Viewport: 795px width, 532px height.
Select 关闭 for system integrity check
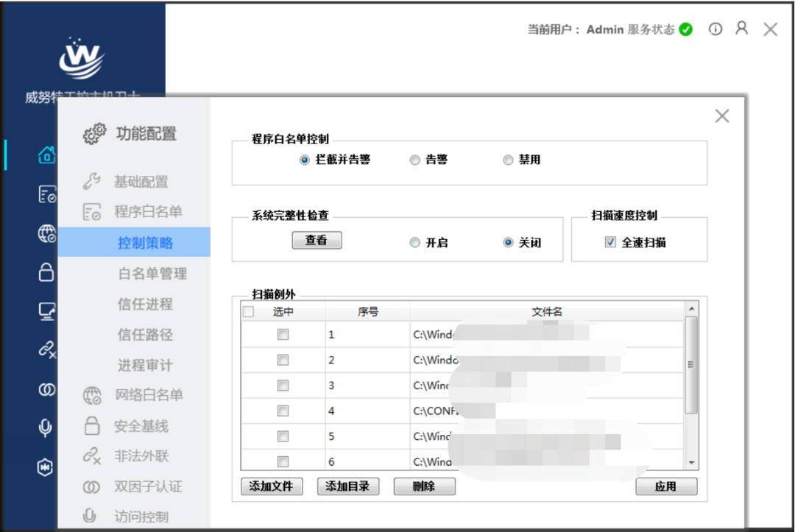point(508,243)
